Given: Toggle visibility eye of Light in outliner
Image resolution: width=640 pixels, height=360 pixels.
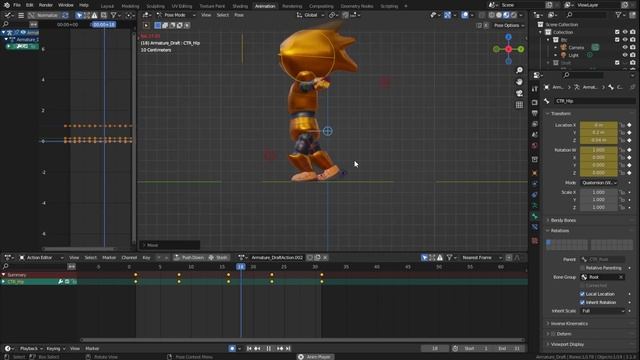Looking at the screenshot, I should [x=625, y=55].
